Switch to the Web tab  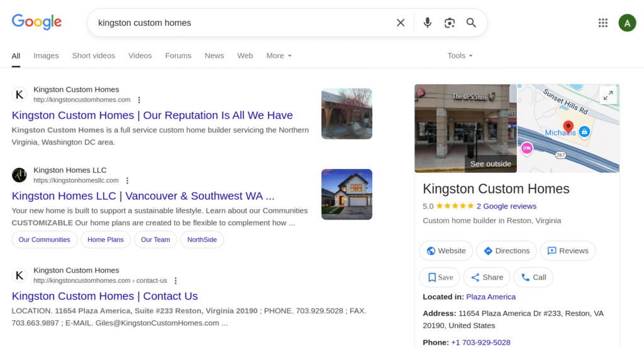coord(245,56)
